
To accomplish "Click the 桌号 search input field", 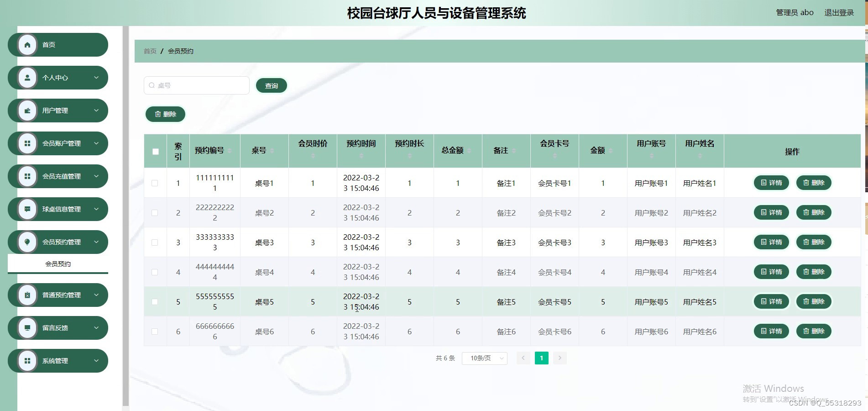I will [x=196, y=85].
